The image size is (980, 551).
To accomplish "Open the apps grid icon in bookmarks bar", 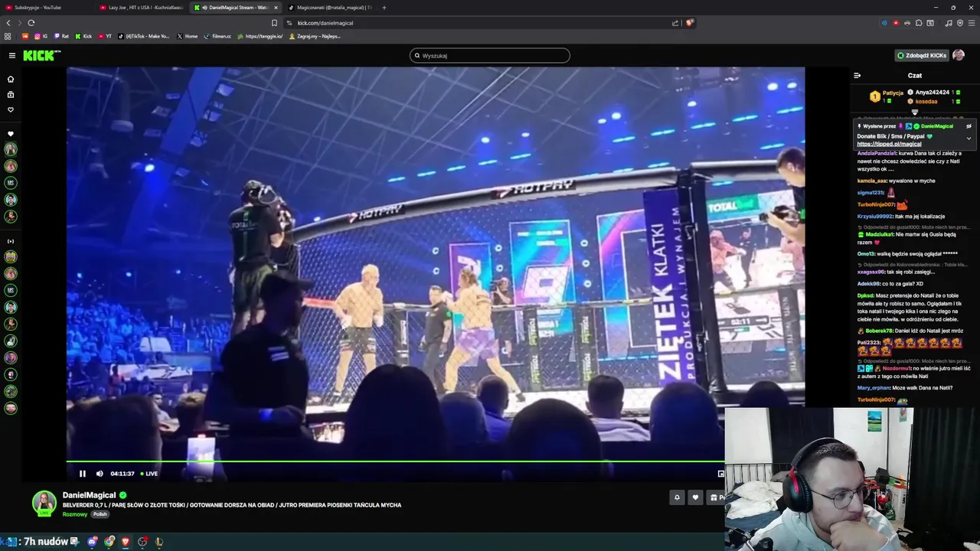I will coord(8,36).
